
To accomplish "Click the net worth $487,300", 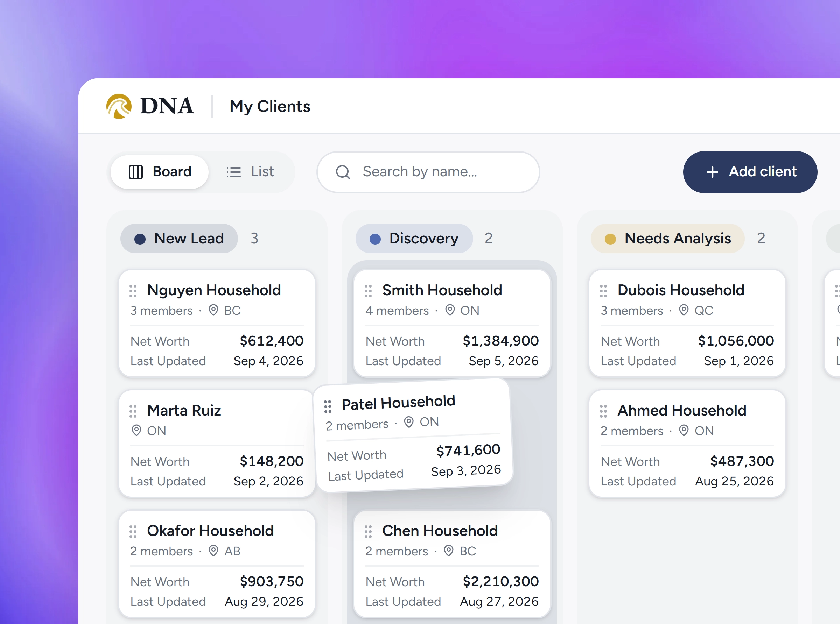I will point(742,461).
